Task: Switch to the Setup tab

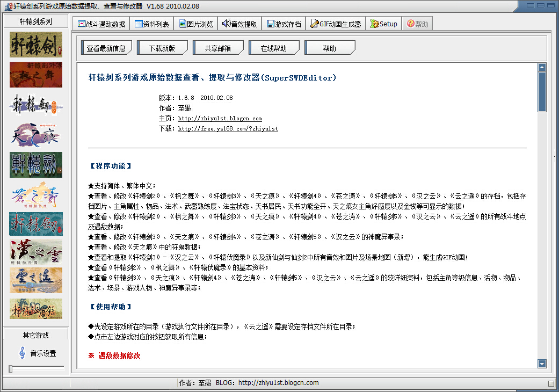Action: [x=384, y=24]
